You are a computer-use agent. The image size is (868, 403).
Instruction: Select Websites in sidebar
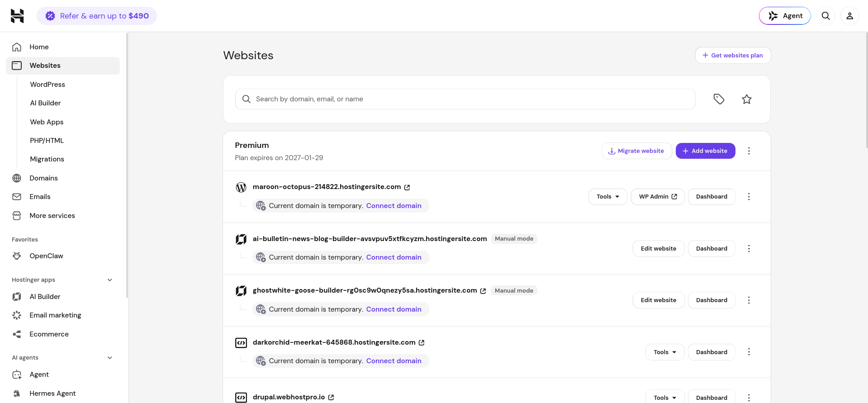(x=63, y=66)
